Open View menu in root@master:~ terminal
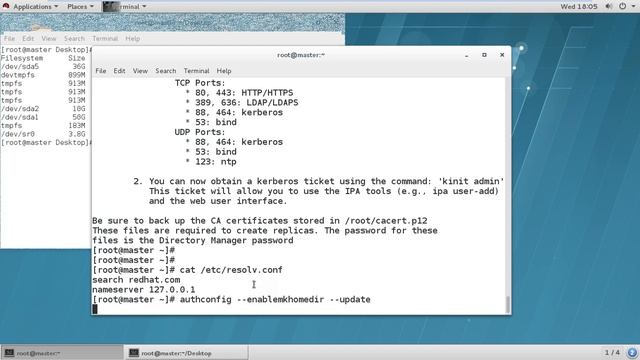Image resolution: width=640 pixels, height=360 pixels. click(140, 71)
